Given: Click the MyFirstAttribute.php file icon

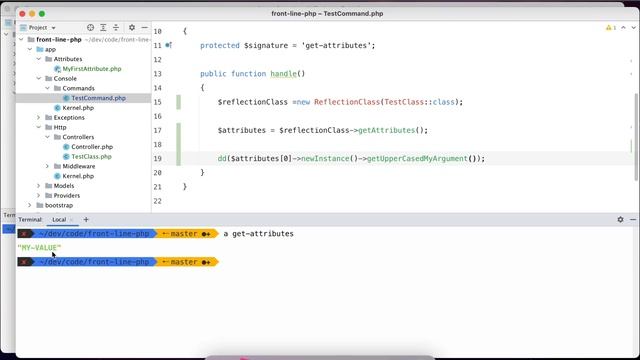Looking at the screenshot, I should (58, 69).
